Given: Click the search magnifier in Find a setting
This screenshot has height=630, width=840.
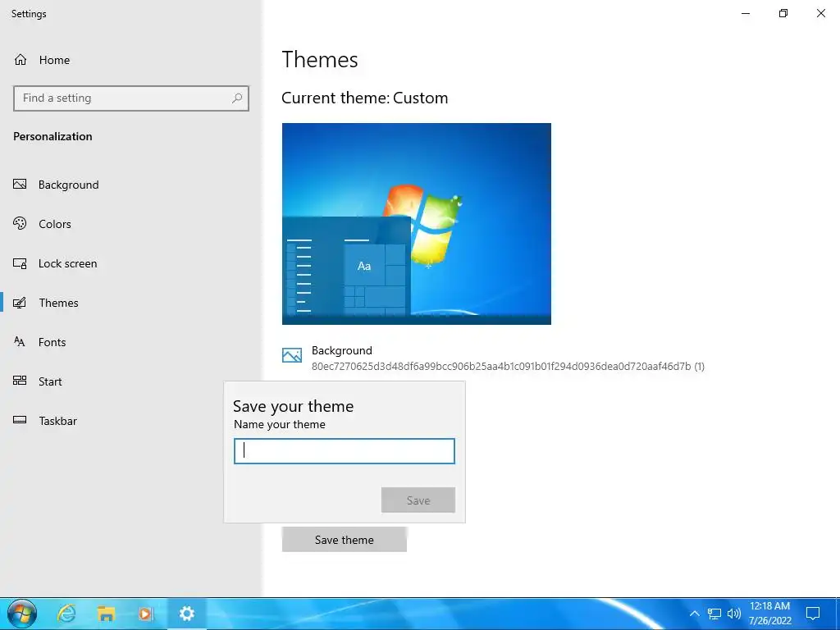Looking at the screenshot, I should pyautogui.click(x=237, y=98).
